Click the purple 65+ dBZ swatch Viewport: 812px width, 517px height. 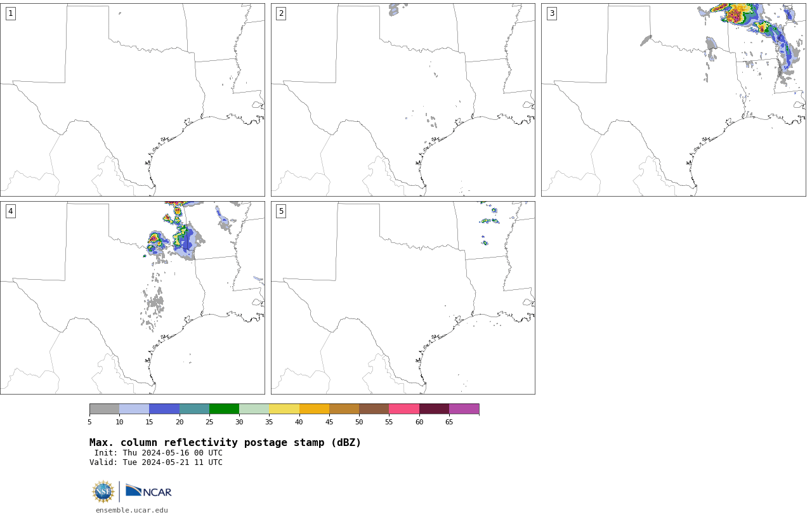point(464,409)
